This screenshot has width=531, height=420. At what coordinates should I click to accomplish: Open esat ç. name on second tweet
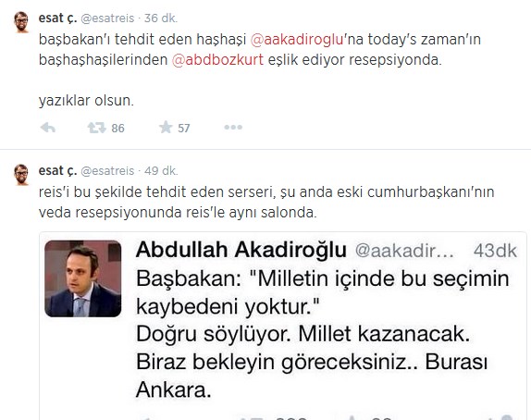pos(58,171)
